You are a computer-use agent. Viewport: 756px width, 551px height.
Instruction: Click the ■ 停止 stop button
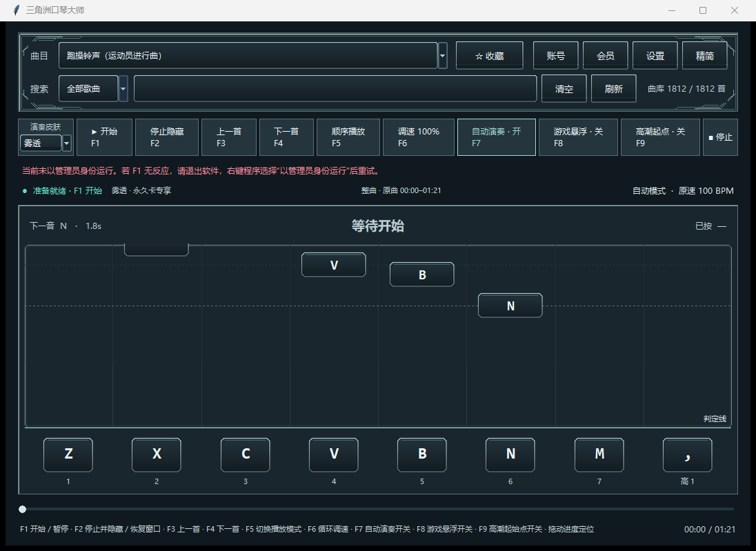click(720, 137)
